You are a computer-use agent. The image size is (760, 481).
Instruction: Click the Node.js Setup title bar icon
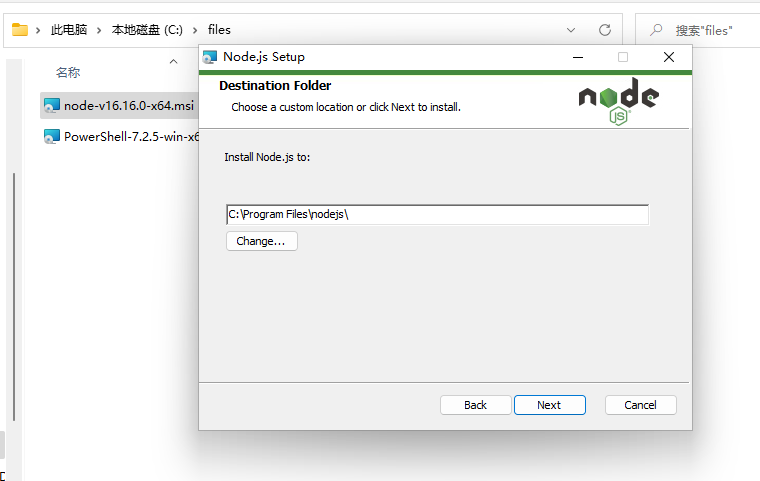coord(210,57)
